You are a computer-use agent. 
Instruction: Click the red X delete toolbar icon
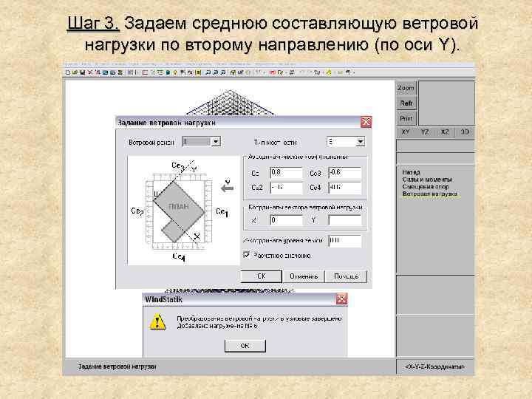(x=90, y=72)
